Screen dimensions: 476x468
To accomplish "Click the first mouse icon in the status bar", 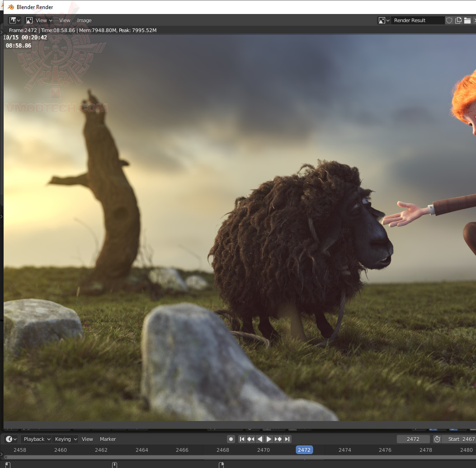I will [8, 465].
